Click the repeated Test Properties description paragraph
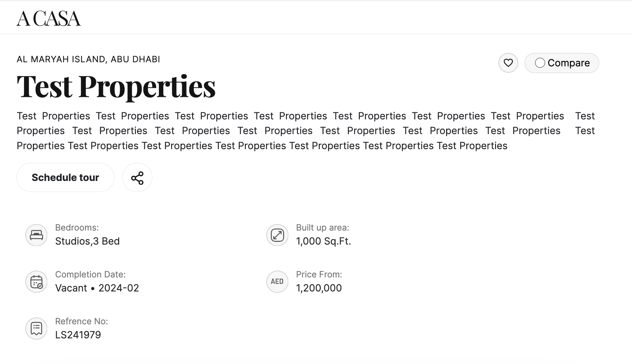632x364 pixels. click(262, 131)
